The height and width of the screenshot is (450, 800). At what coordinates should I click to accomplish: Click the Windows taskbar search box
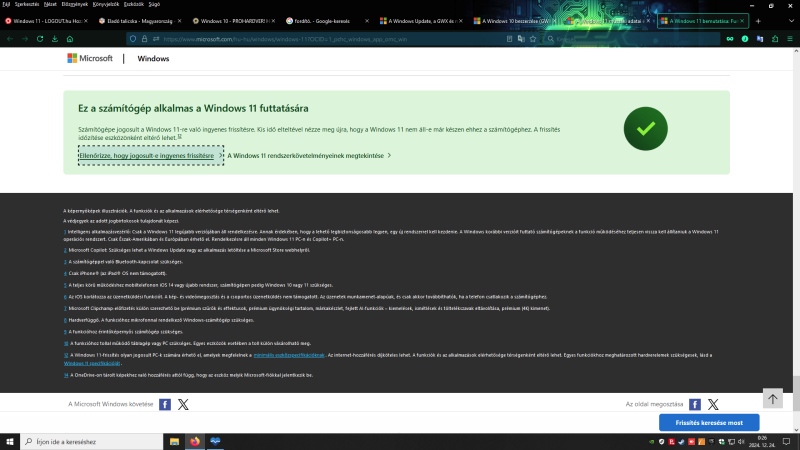tap(92, 442)
